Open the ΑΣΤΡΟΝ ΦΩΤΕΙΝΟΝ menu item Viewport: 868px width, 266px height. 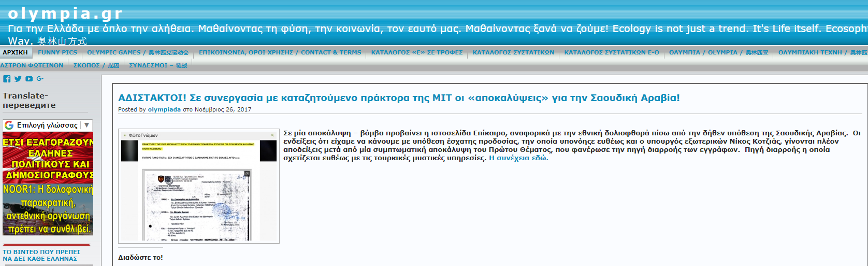click(32, 65)
